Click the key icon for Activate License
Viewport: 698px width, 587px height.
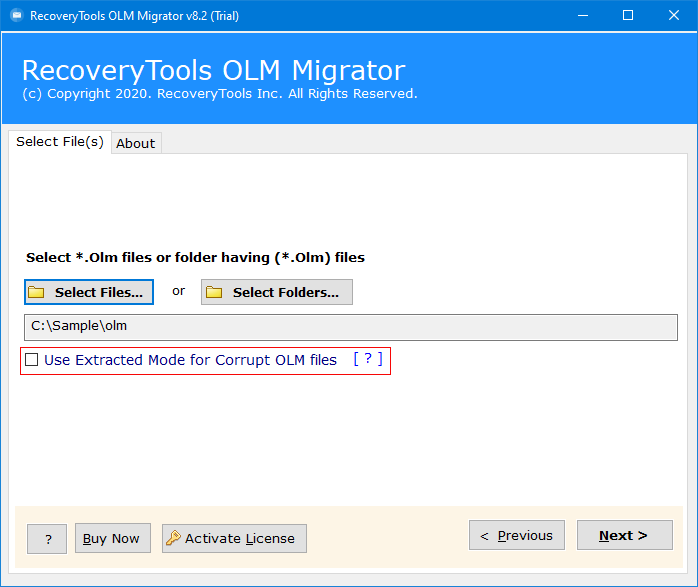point(173,538)
